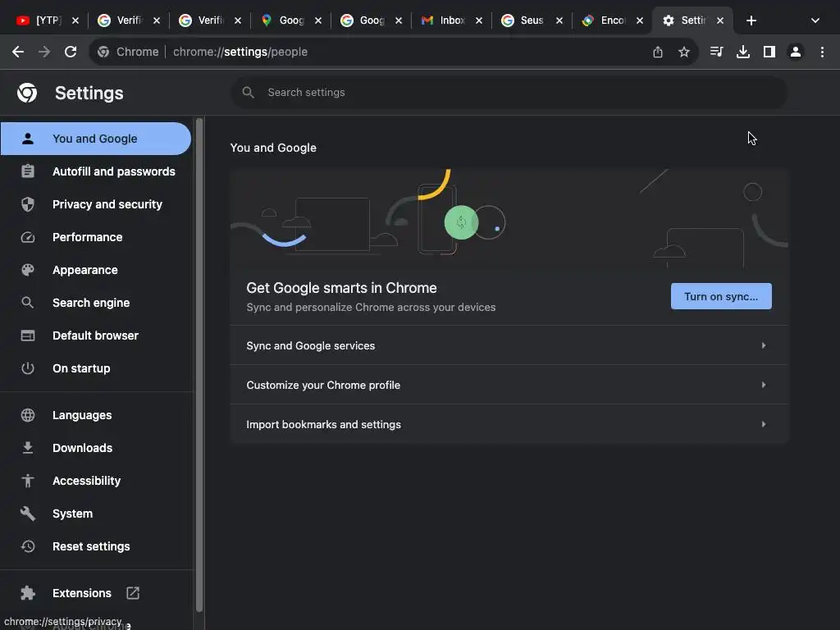The width and height of the screenshot is (840, 630).
Task: Open the profile avatar icon
Action: (796, 52)
